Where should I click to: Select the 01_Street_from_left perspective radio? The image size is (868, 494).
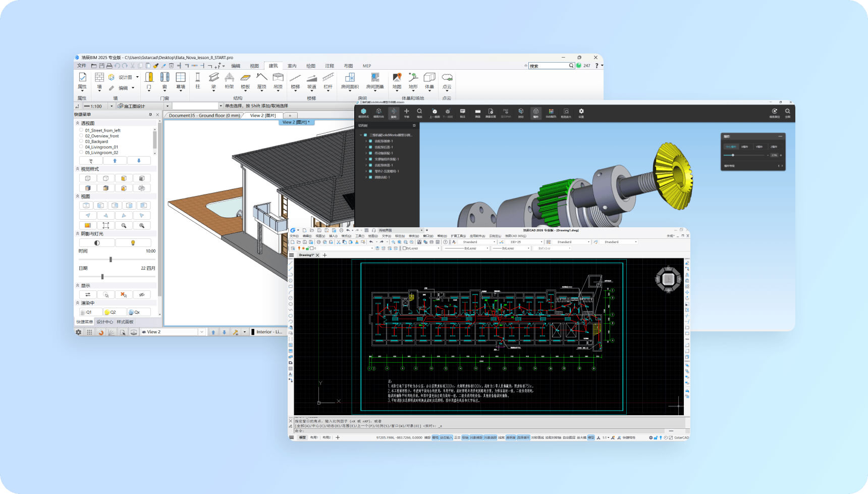tap(81, 130)
